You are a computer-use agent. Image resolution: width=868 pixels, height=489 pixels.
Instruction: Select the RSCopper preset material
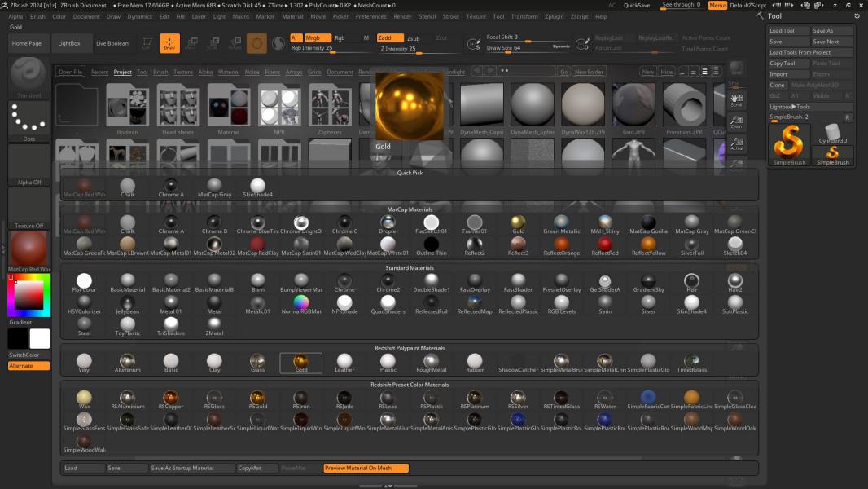[170, 399]
